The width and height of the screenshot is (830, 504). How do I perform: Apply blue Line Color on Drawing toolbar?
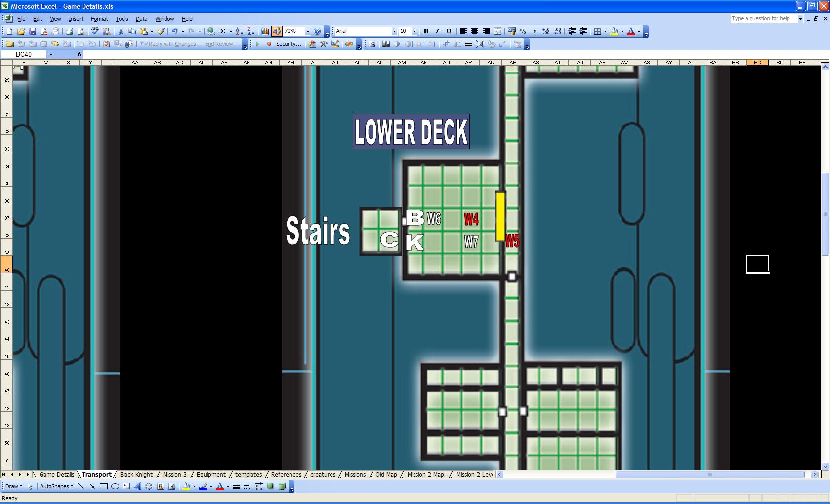[x=203, y=486]
